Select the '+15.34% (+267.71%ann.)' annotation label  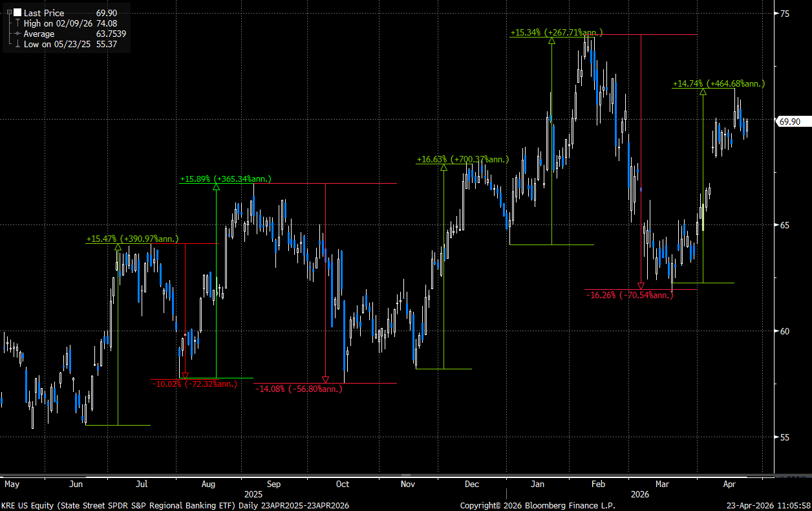(x=557, y=32)
